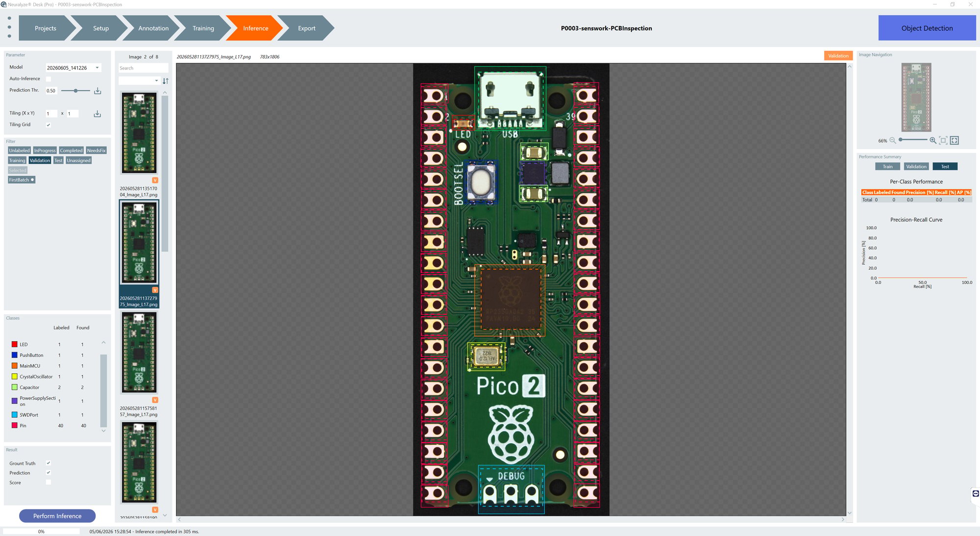
Task: Go to the Training step
Action: coord(203,28)
